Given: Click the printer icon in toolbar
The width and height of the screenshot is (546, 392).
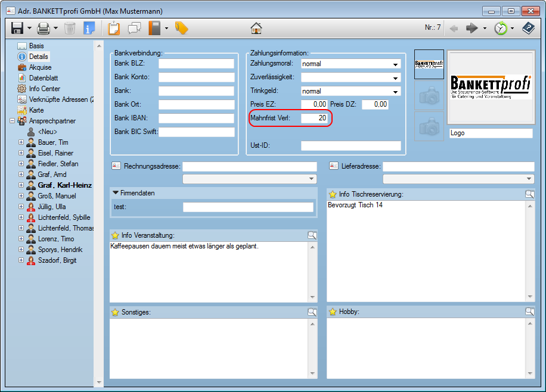Looking at the screenshot, I should coord(44,28).
